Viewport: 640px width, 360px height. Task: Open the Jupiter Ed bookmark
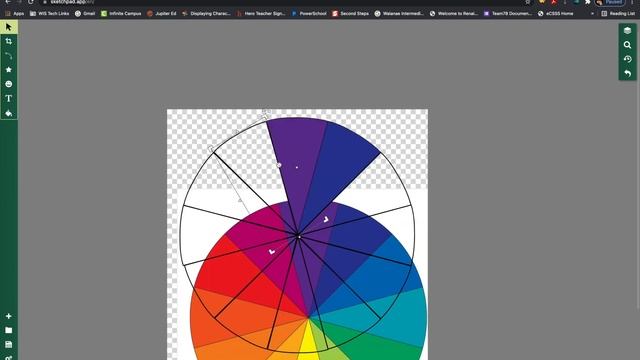[162, 13]
